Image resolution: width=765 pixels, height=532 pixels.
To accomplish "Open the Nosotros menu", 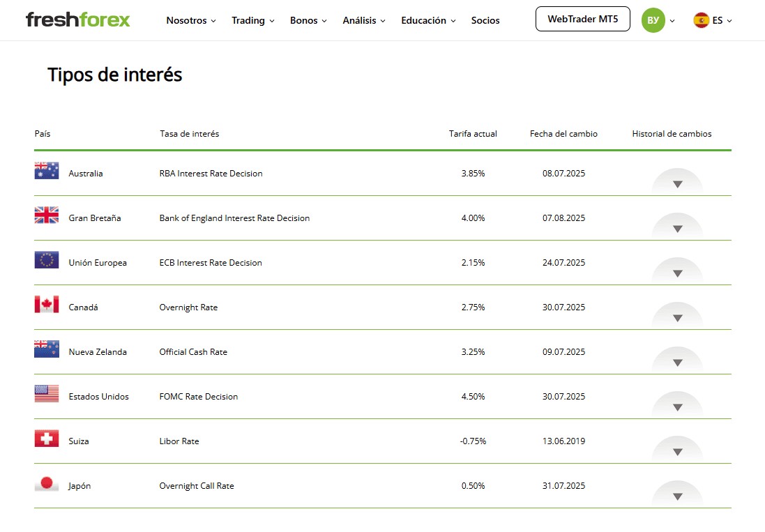I will (x=191, y=20).
